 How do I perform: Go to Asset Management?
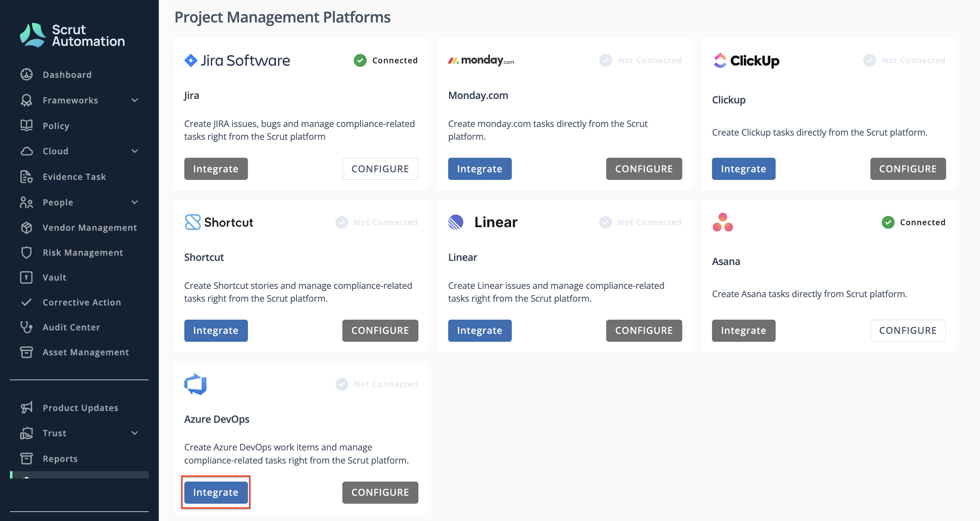pyautogui.click(x=86, y=352)
